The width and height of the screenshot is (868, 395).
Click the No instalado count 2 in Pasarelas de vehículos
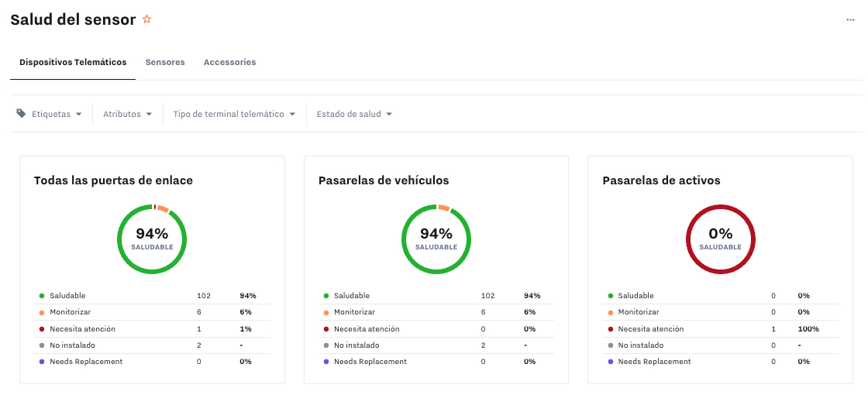pos(484,345)
